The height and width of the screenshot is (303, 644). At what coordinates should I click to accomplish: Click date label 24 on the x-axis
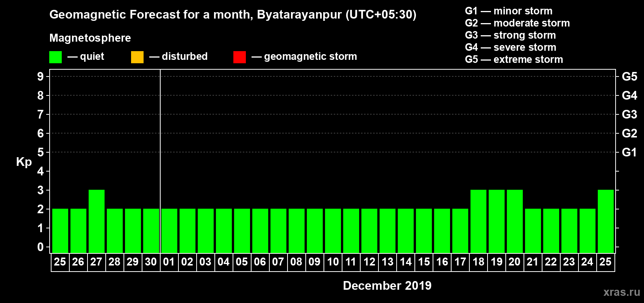tap(587, 262)
